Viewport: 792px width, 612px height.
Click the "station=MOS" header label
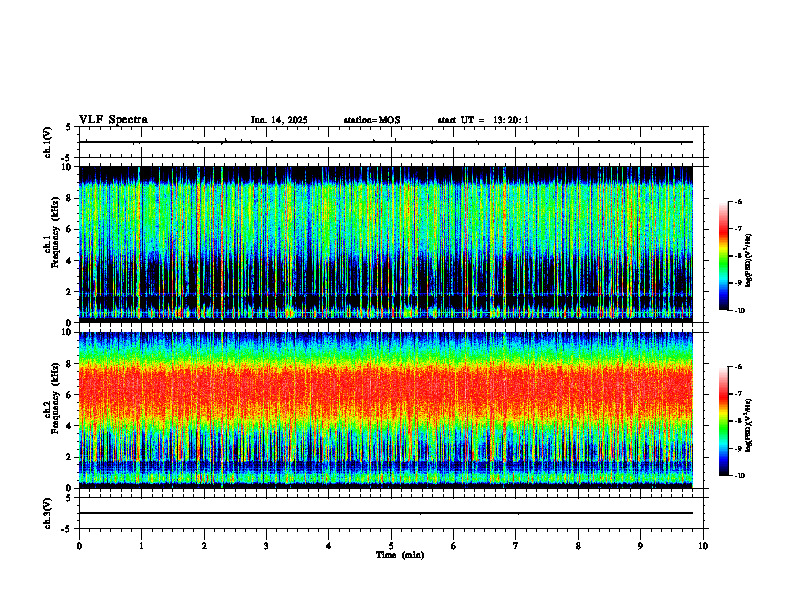372,120
